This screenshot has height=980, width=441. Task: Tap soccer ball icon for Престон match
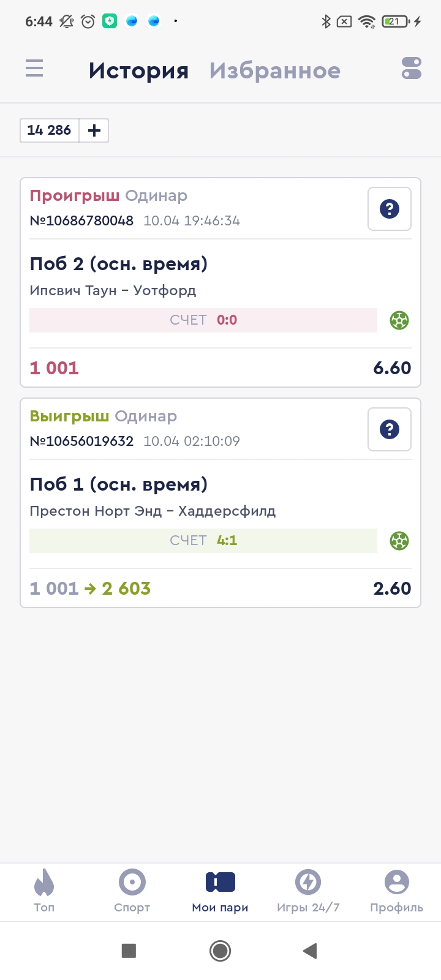(x=399, y=541)
